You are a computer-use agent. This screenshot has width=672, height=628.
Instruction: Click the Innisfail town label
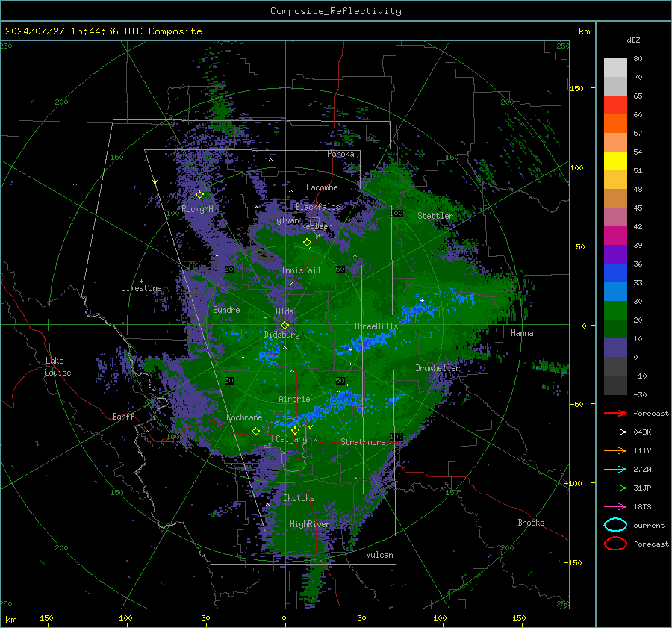[x=301, y=270]
